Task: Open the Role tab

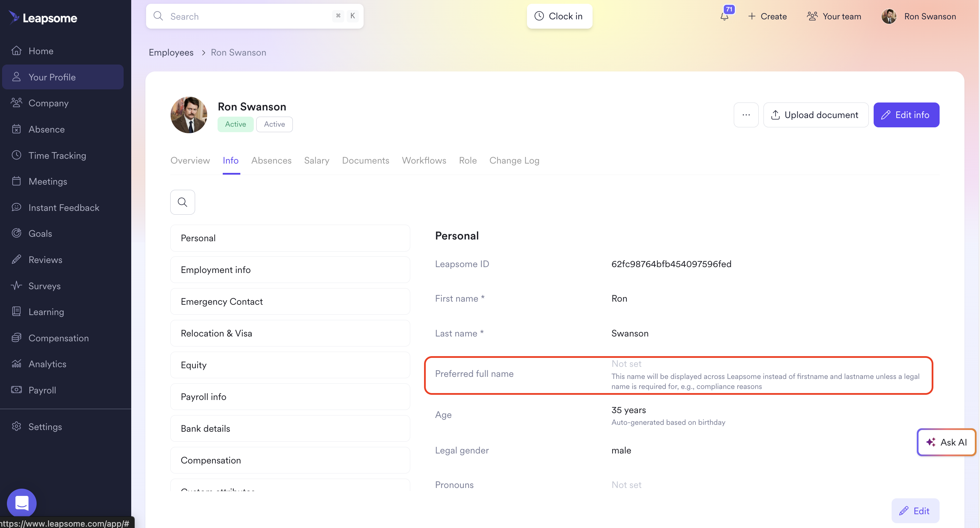Action: click(x=468, y=160)
